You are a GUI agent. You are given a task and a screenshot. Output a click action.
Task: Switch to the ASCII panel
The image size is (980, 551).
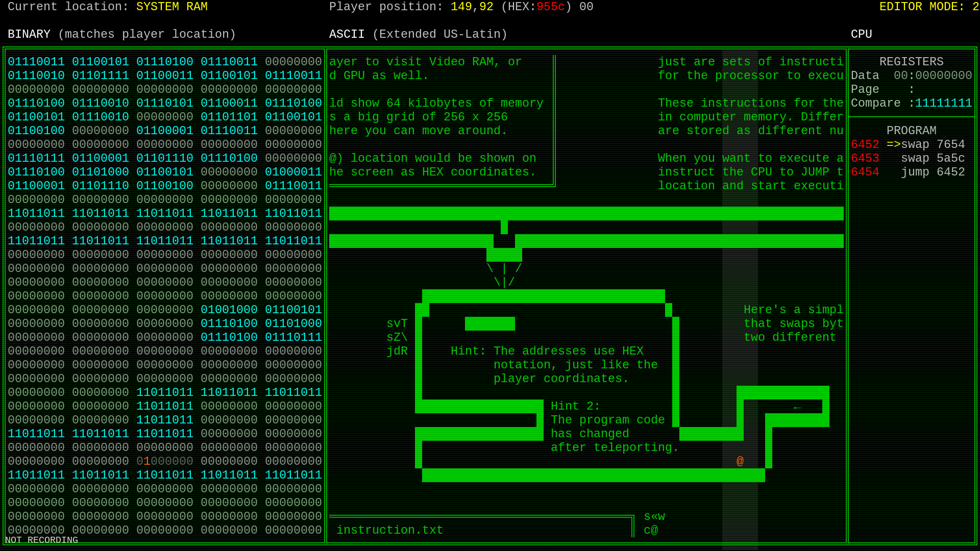tap(347, 34)
